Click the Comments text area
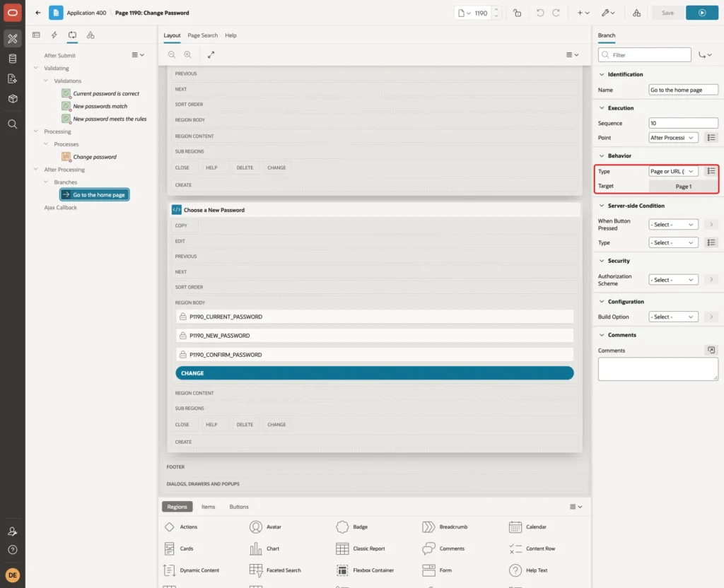 658,369
